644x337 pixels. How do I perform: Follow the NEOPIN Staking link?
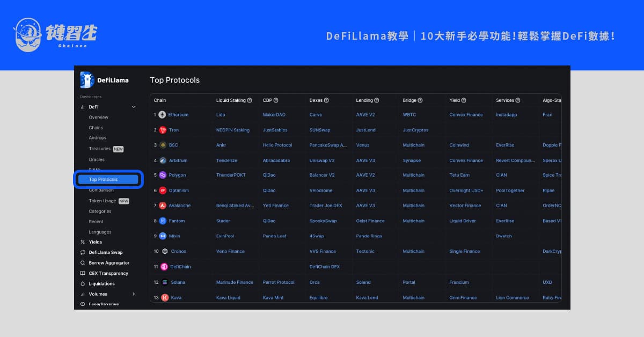[x=233, y=130]
